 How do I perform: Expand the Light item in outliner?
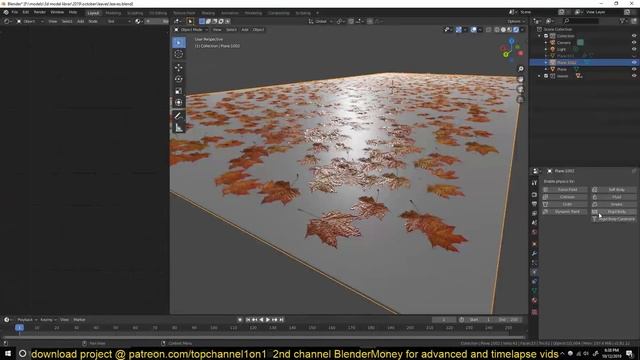tap(546, 49)
